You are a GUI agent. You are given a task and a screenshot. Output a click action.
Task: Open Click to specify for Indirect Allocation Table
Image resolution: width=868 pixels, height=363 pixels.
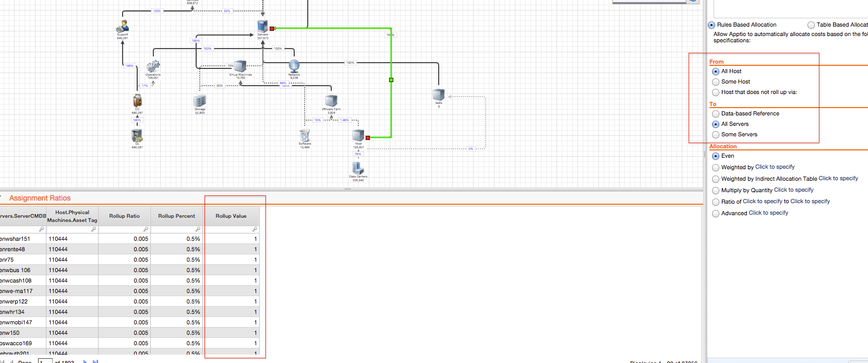coord(838,179)
